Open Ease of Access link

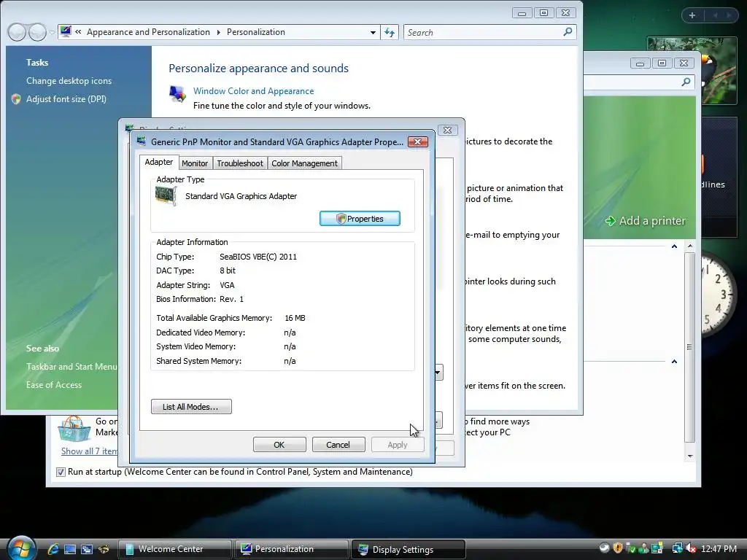click(54, 385)
